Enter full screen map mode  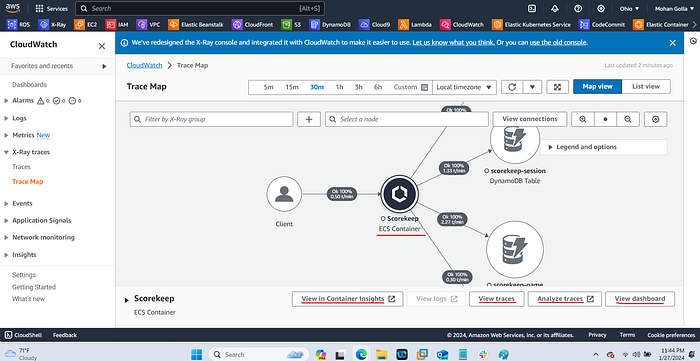[557, 87]
